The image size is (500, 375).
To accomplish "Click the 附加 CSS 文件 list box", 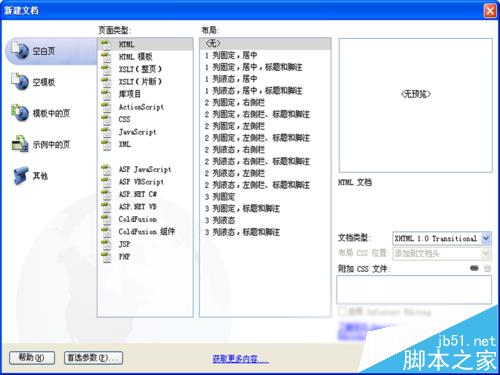I will point(414,289).
